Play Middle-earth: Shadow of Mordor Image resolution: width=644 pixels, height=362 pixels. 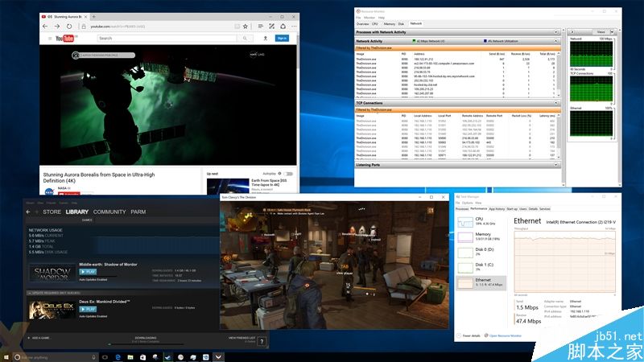(x=88, y=272)
